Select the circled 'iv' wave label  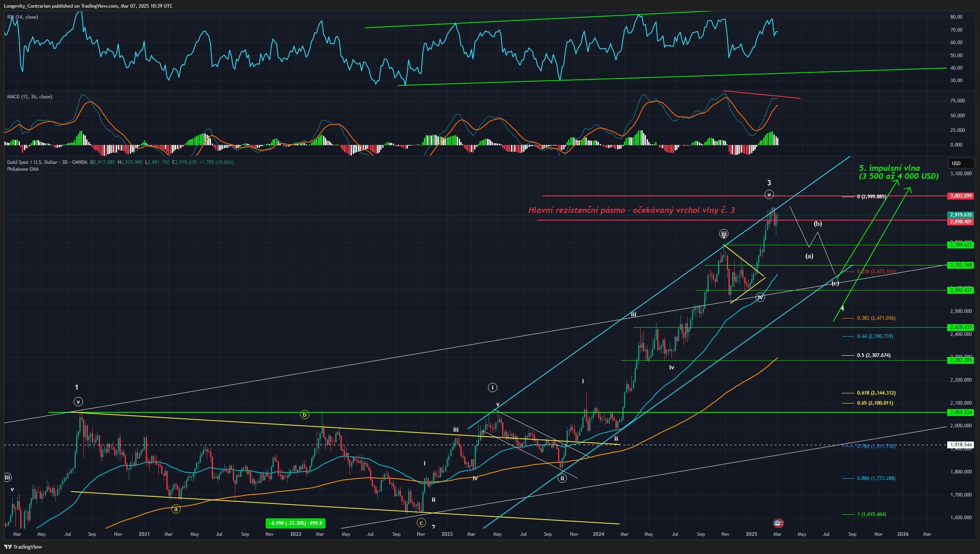[760, 297]
